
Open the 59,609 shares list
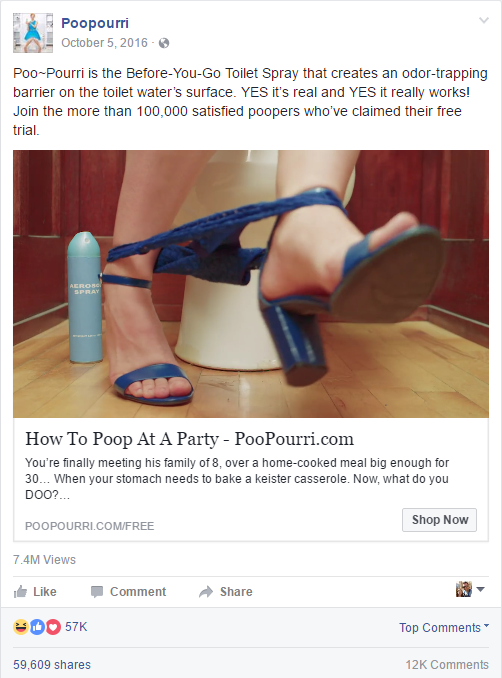click(52, 665)
